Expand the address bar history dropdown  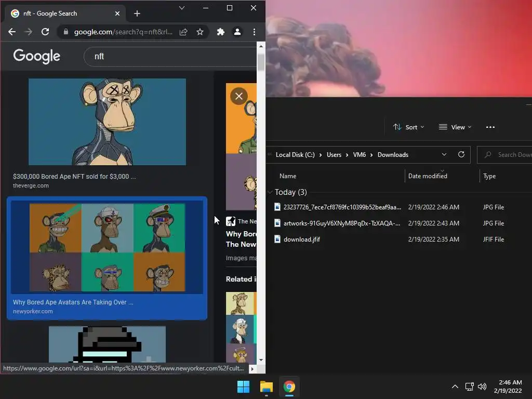pos(444,155)
